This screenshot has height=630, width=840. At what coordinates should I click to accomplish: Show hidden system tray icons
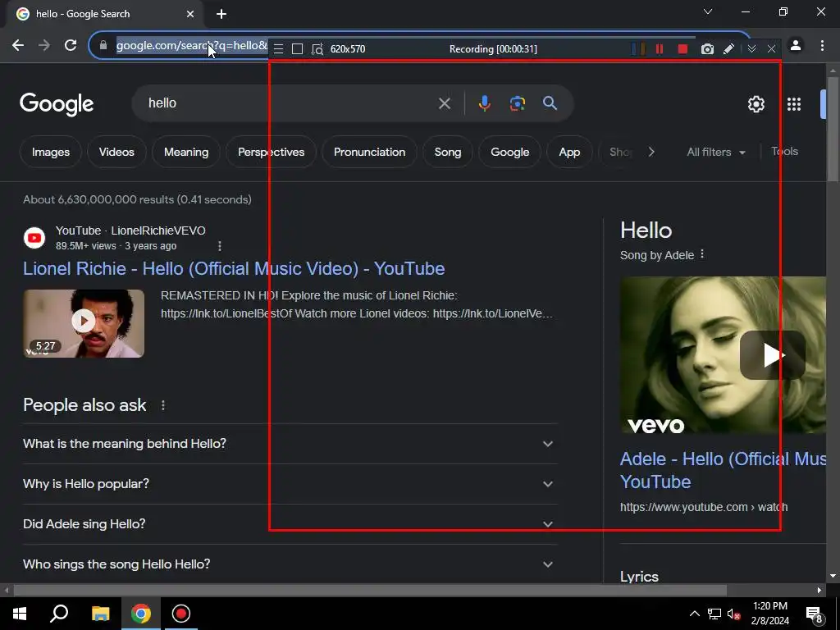point(694,614)
